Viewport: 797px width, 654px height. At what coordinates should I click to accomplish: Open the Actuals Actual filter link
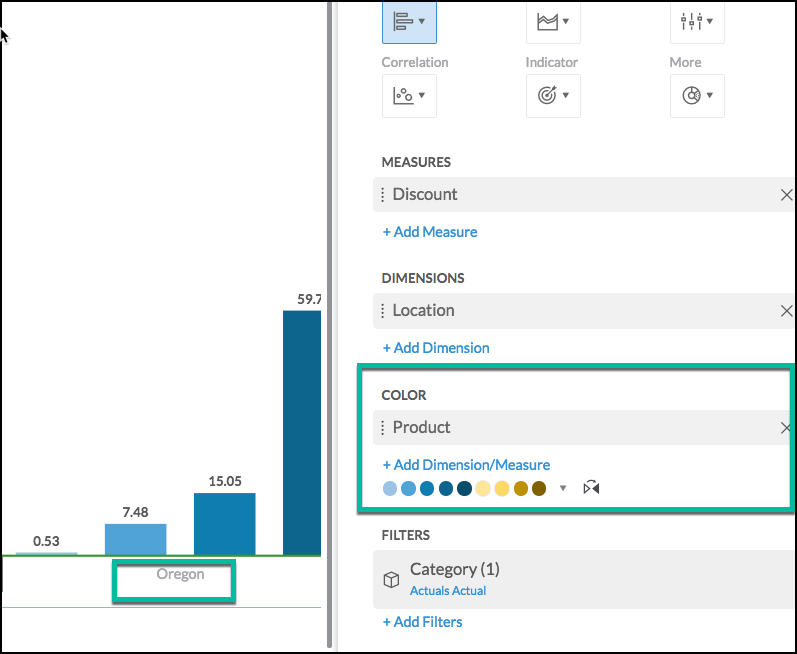coord(448,591)
